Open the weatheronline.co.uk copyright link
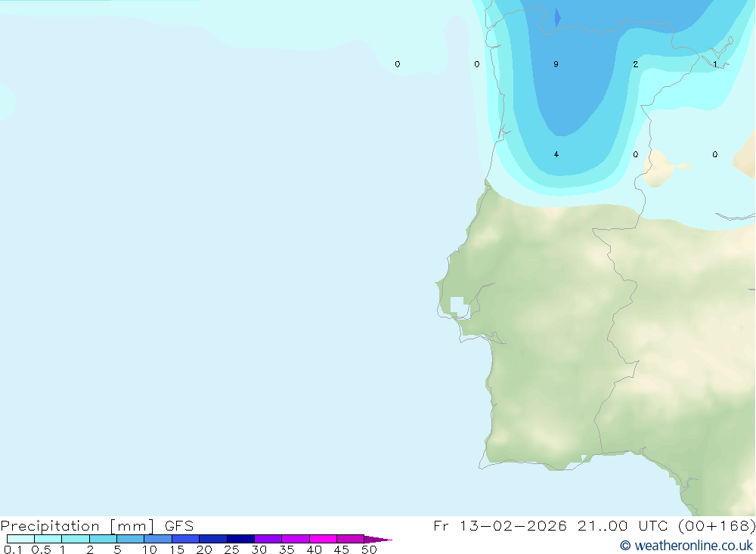Screen dimensions: 756x554 (686, 546)
